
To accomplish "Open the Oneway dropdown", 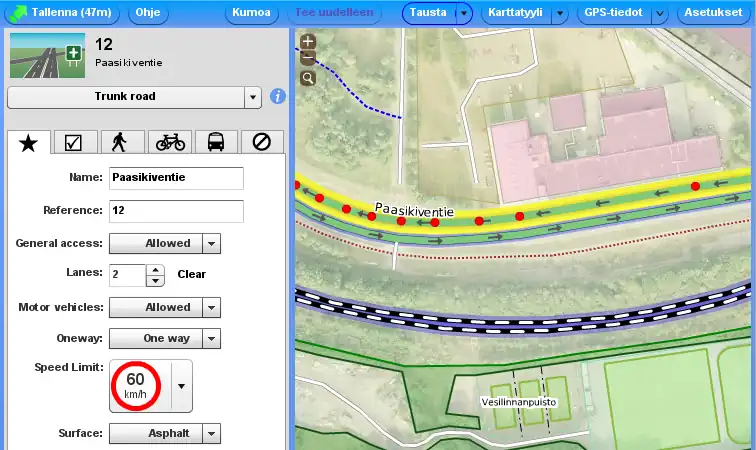I will click(210, 339).
